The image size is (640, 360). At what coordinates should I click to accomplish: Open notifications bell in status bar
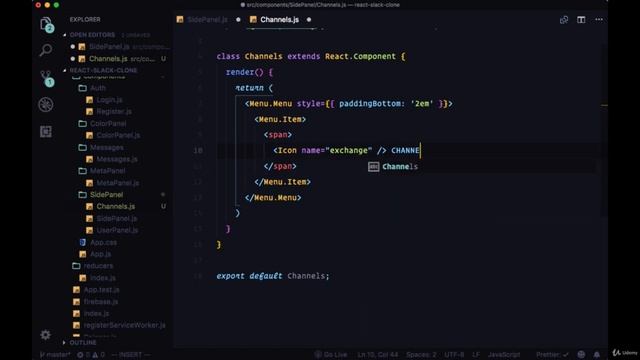click(597, 355)
